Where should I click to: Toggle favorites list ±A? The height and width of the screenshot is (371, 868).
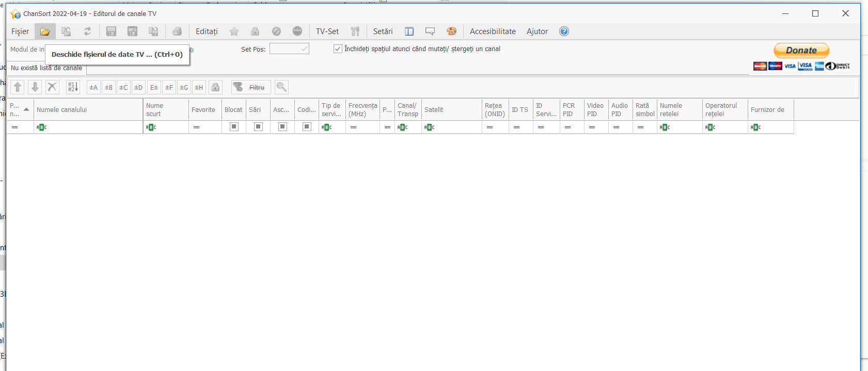click(93, 87)
